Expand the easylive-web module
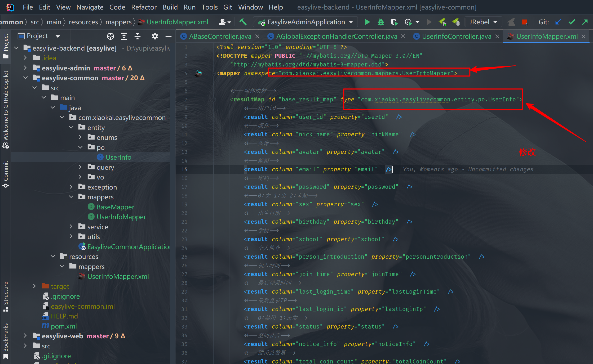The height and width of the screenshot is (364, 593). [25, 336]
